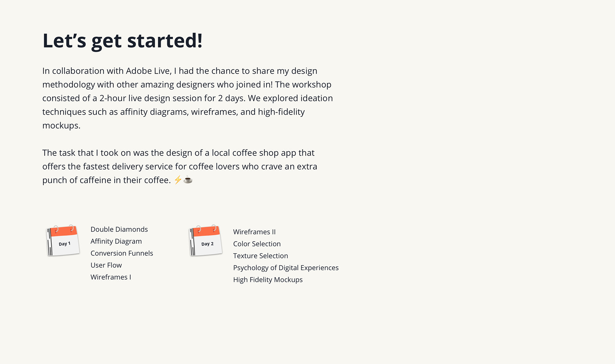
Task: Click the Texture Selection item
Action: 260,256
